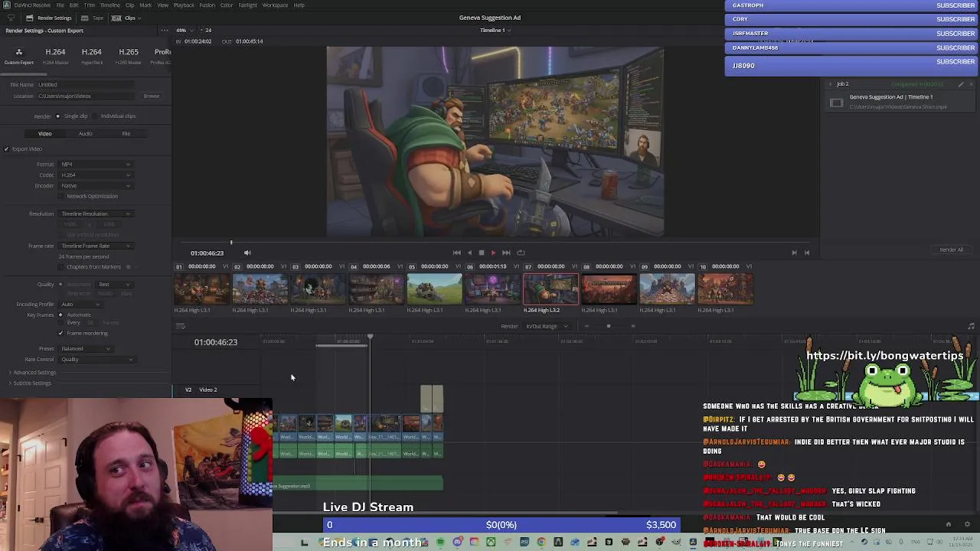Viewport: 980px width, 551px height.
Task: Select Automatic key frames option
Action: (x=60, y=315)
